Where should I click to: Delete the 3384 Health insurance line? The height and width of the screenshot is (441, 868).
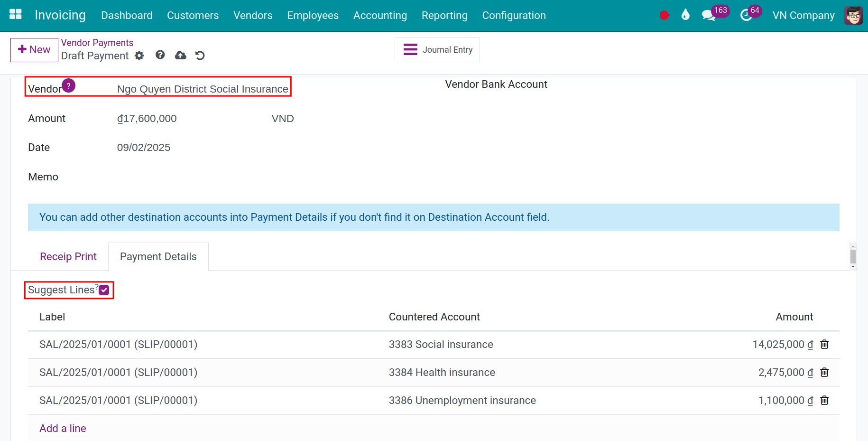[x=824, y=372]
